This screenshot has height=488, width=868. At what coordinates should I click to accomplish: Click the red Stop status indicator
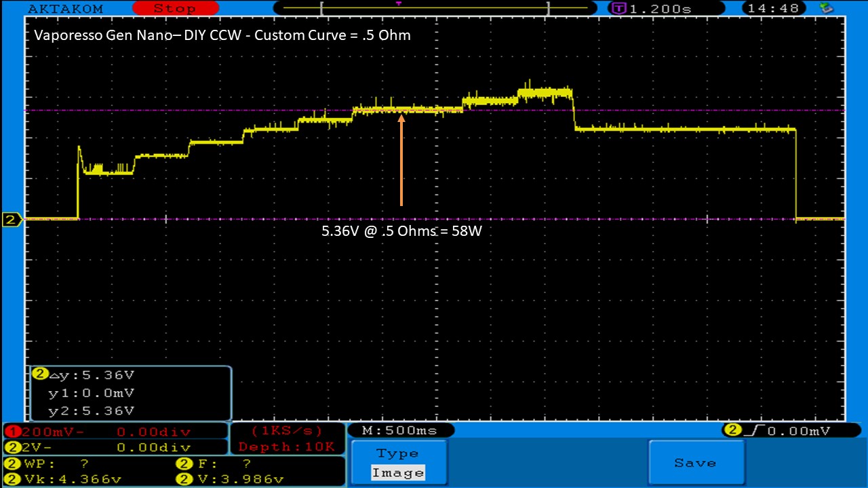pos(174,9)
